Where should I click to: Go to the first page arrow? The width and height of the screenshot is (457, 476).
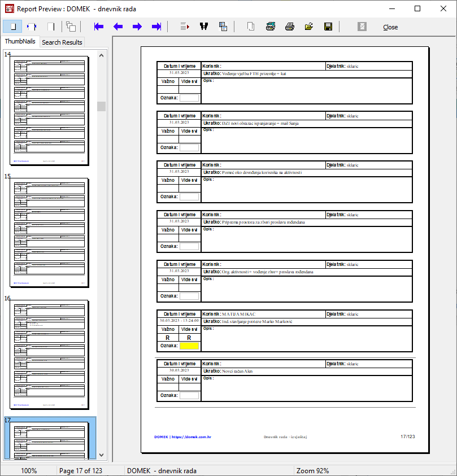coord(99,27)
